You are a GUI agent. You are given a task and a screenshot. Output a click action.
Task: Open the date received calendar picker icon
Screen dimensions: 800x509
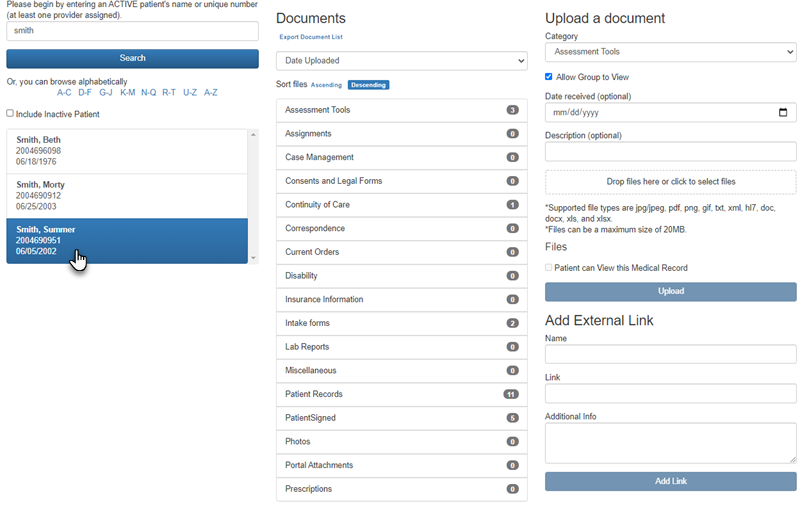[x=783, y=113]
